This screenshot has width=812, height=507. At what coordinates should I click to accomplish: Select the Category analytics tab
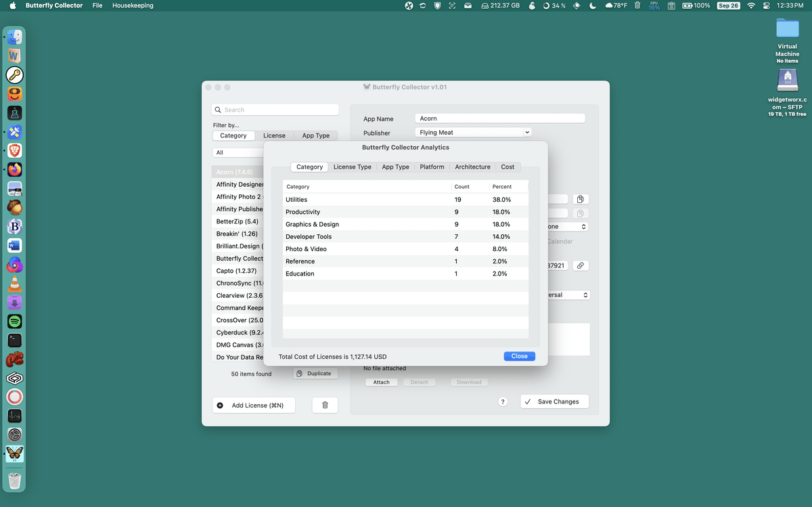(310, 167)
